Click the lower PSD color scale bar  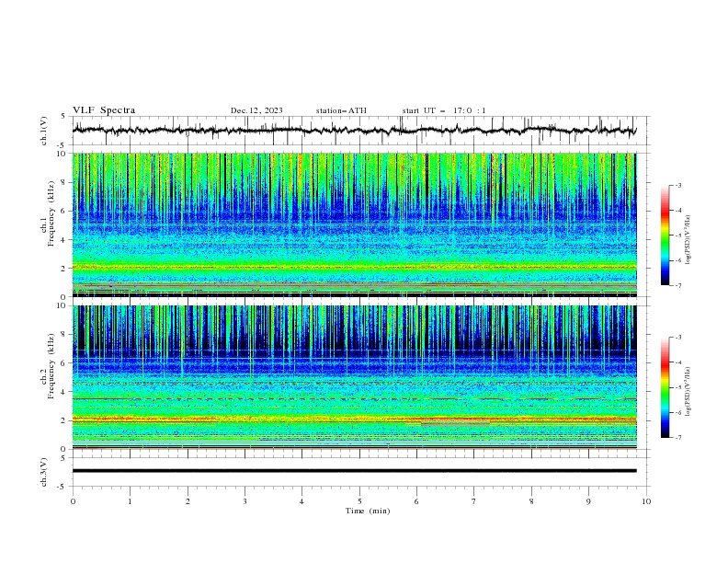[x=665, y=387]
